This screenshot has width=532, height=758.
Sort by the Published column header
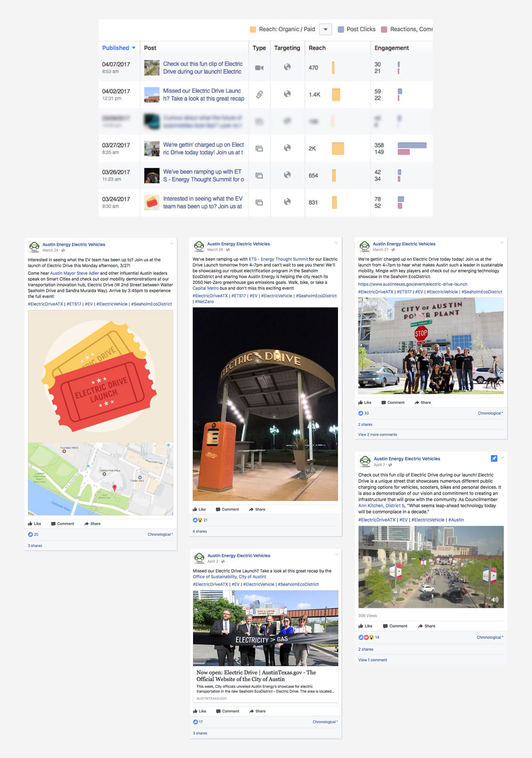tap(119, 48)
